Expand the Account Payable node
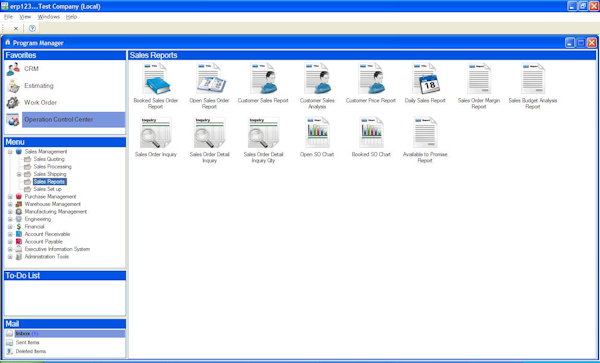The height and width of the screenshot is (363, 600). [x=10, y=242]
